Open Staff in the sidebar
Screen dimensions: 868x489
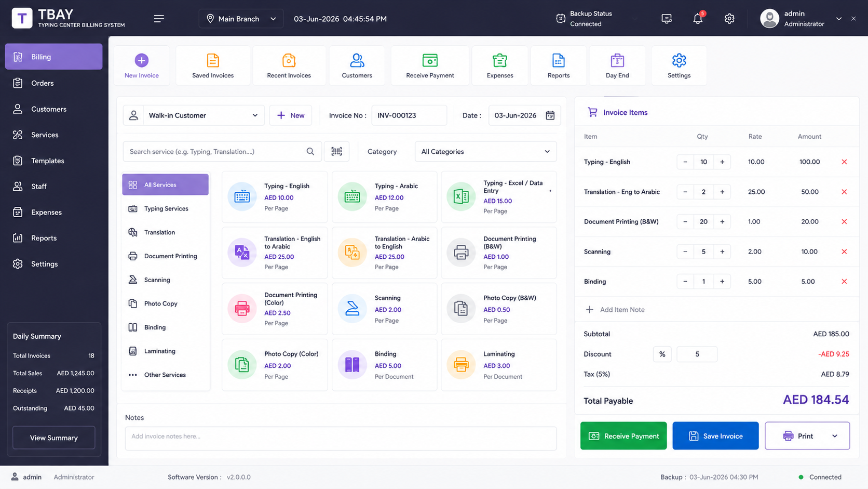pos(53,187)
